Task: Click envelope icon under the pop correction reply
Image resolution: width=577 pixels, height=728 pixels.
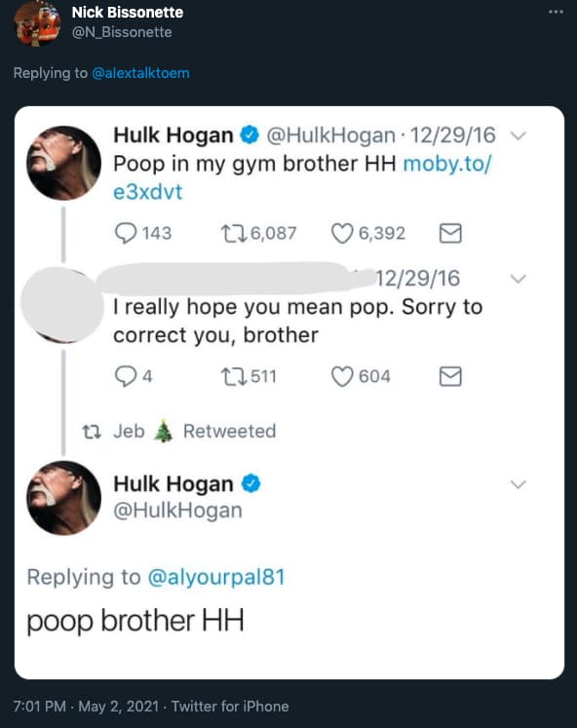Action: coord(450,376)
